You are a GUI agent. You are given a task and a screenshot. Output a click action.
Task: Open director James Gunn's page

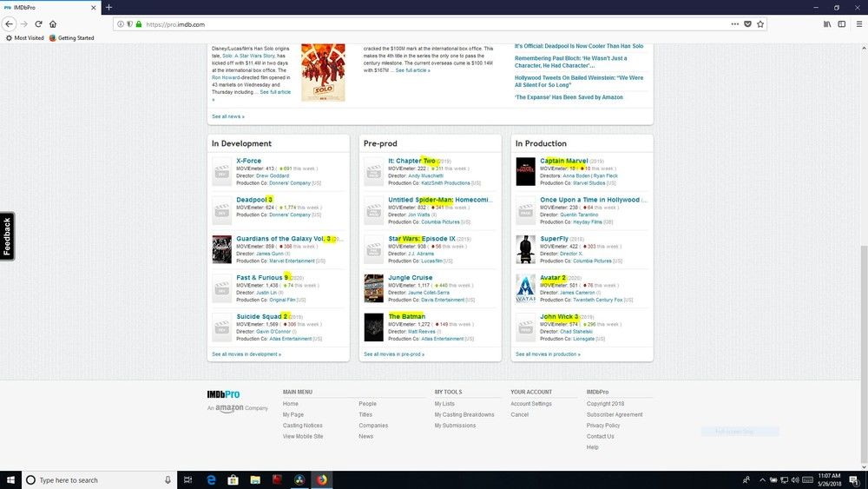[270, 254]
